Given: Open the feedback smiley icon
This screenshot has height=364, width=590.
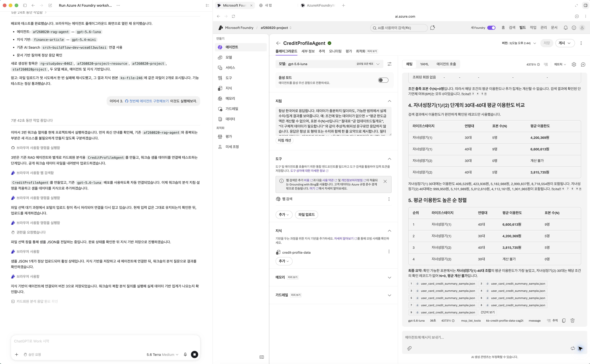Looking at the screenshot, I should (x=574, y=28).
